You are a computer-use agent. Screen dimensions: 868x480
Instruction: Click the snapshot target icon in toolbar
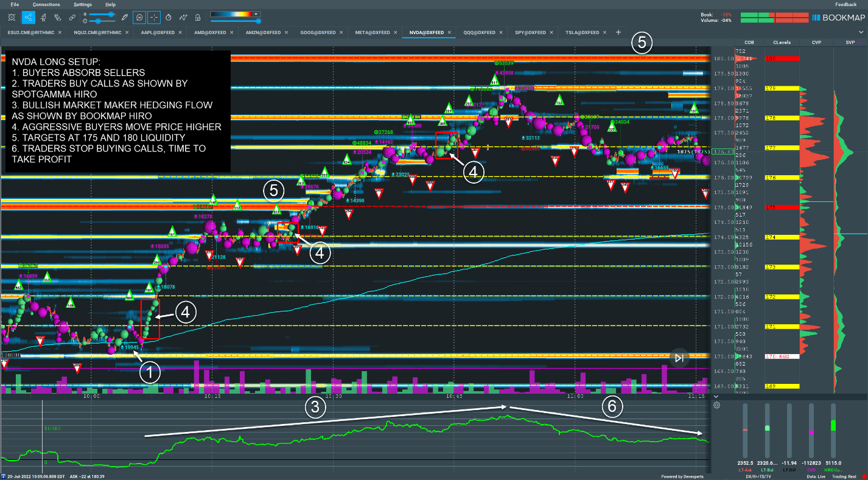(x=12, y=17)
